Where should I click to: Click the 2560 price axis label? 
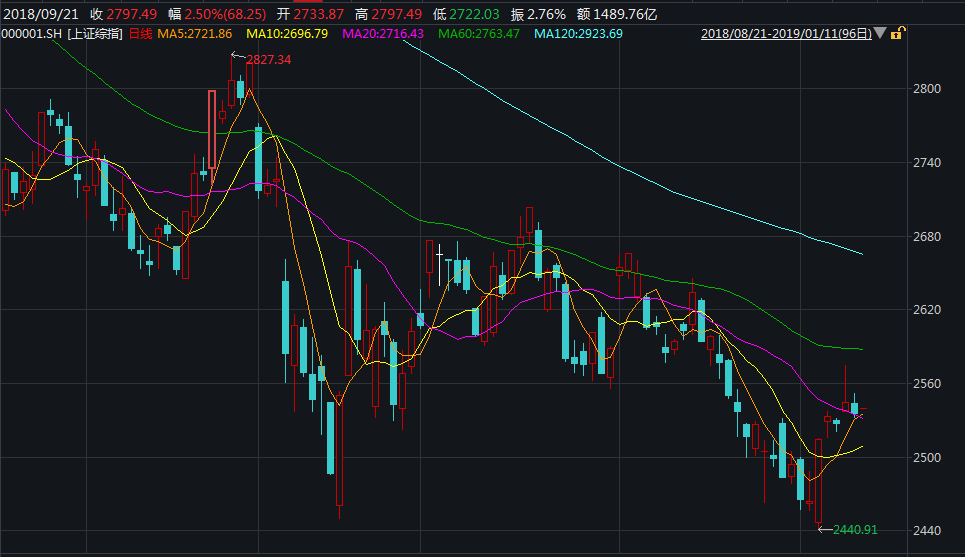927,384
